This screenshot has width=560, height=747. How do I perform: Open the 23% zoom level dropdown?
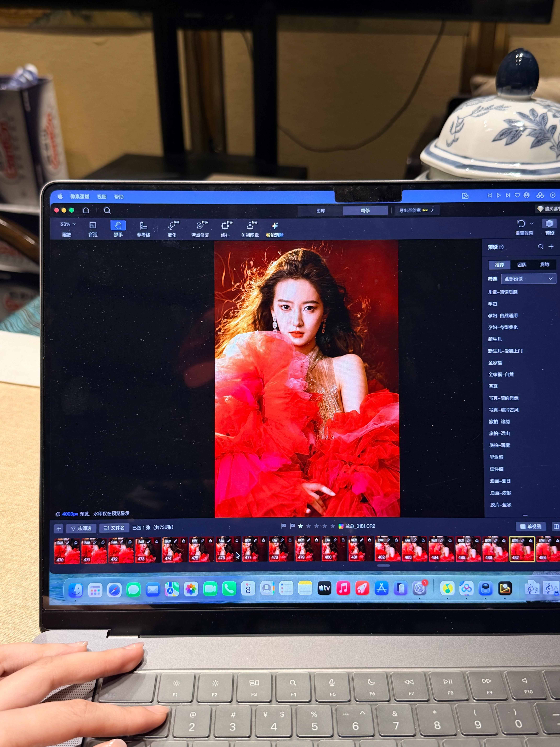tap(68, 224)
